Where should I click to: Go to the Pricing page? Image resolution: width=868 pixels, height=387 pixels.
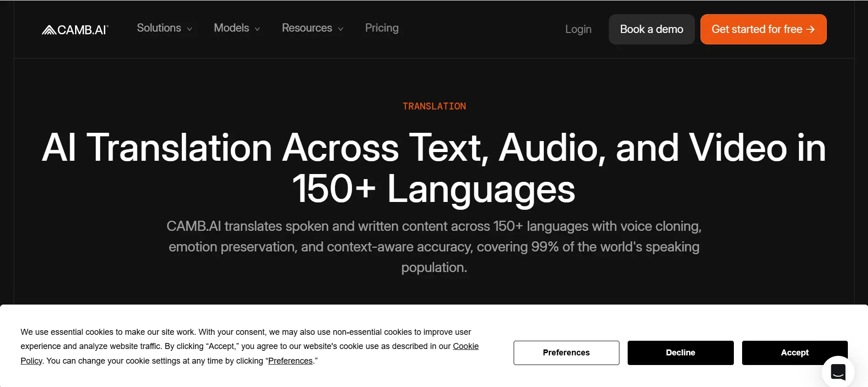click(382, 28)
